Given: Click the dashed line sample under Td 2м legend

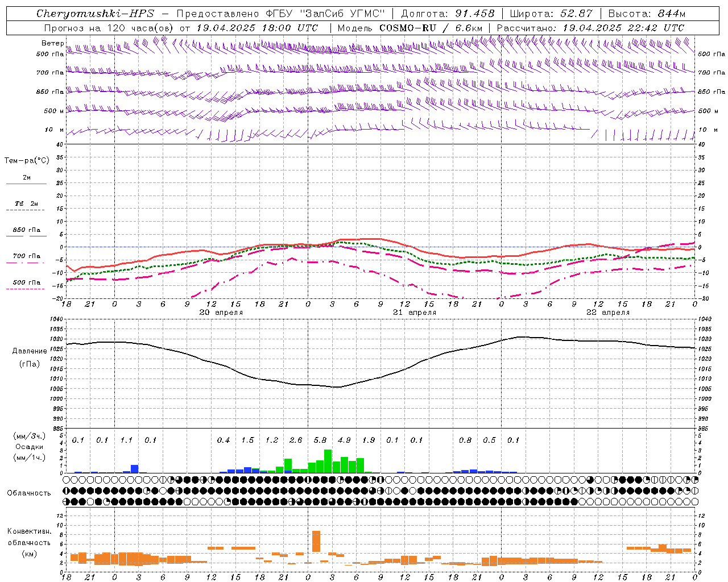Looking at the screenshot, I should tap(25, 210).
